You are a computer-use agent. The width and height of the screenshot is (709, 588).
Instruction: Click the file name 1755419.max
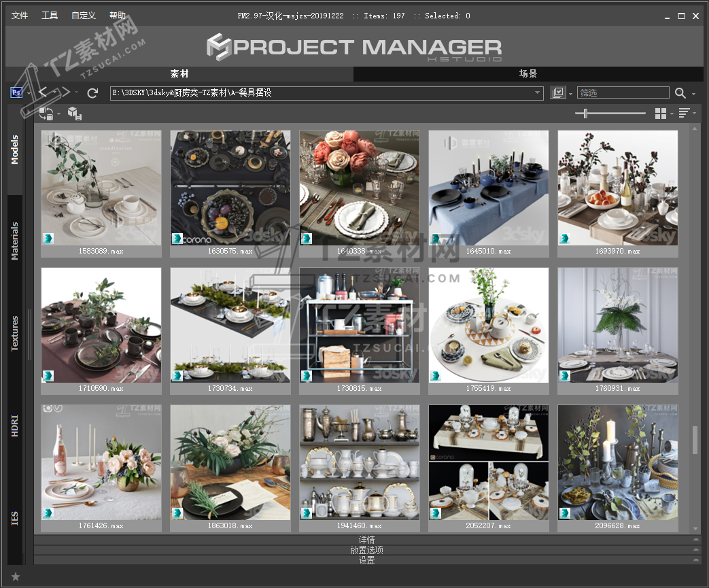point(489,389)
